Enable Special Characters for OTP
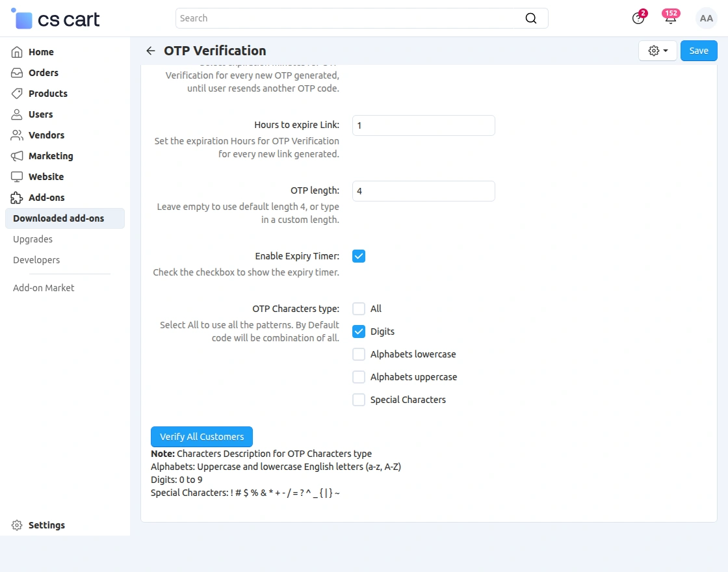 359,400
